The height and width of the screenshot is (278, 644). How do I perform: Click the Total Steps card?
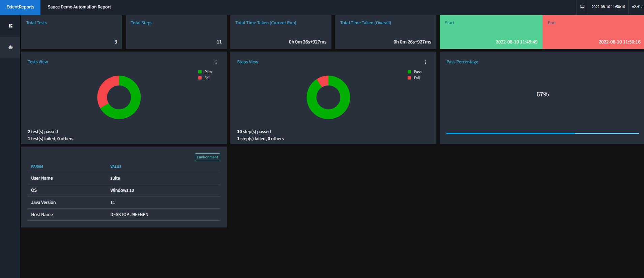tap(176, 32)
